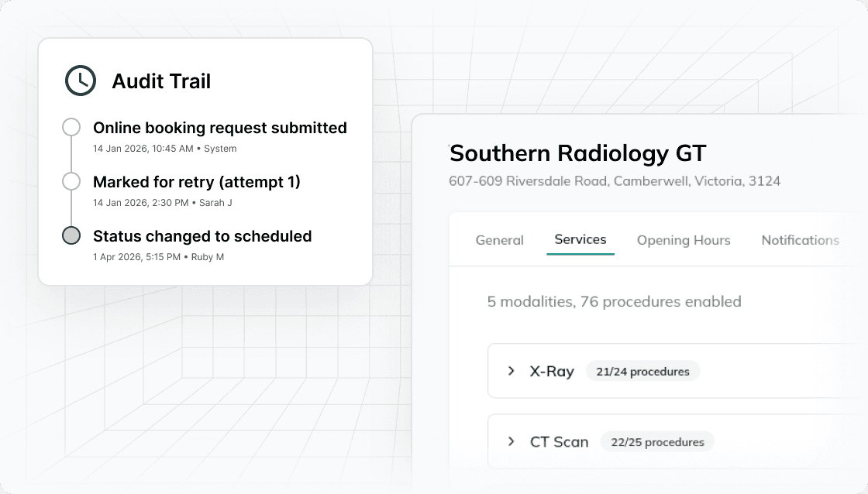
Task: Expand the X-Ray procedures chevron
Action: tap(511, 371)
